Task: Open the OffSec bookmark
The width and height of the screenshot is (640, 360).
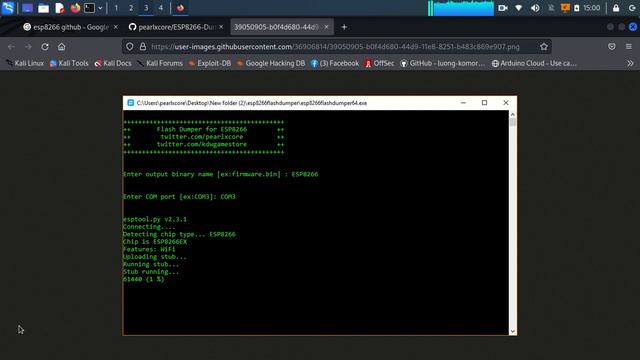Action: (x=380, y=63)
